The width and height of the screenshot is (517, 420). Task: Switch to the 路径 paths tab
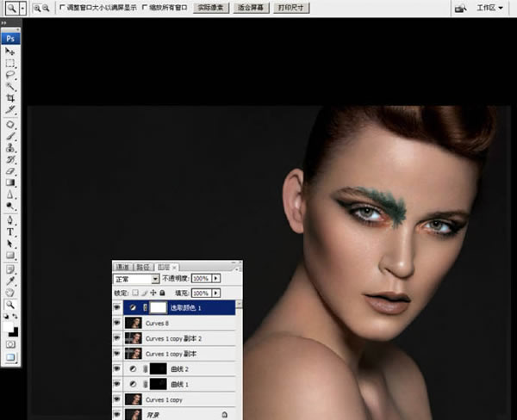coord(143,267)
